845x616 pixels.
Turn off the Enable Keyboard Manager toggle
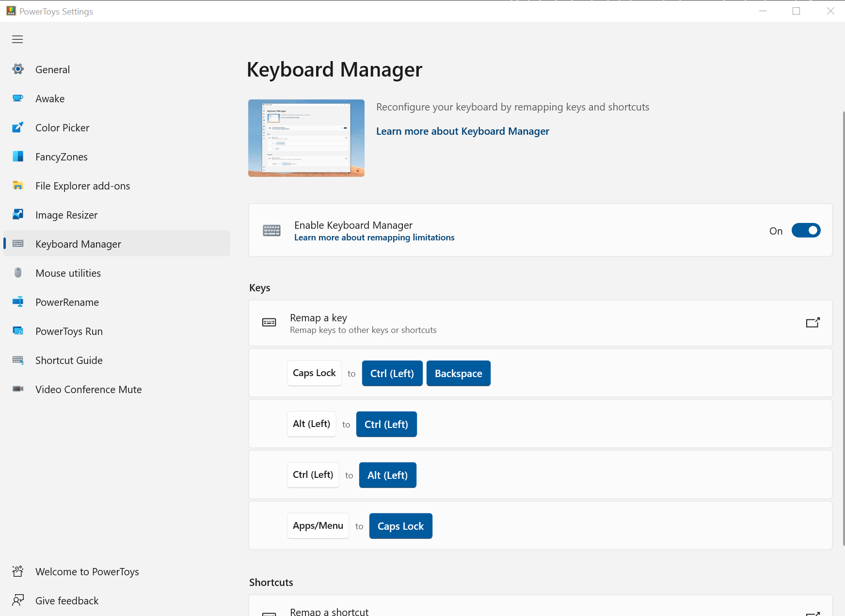[x=806, y=231]
